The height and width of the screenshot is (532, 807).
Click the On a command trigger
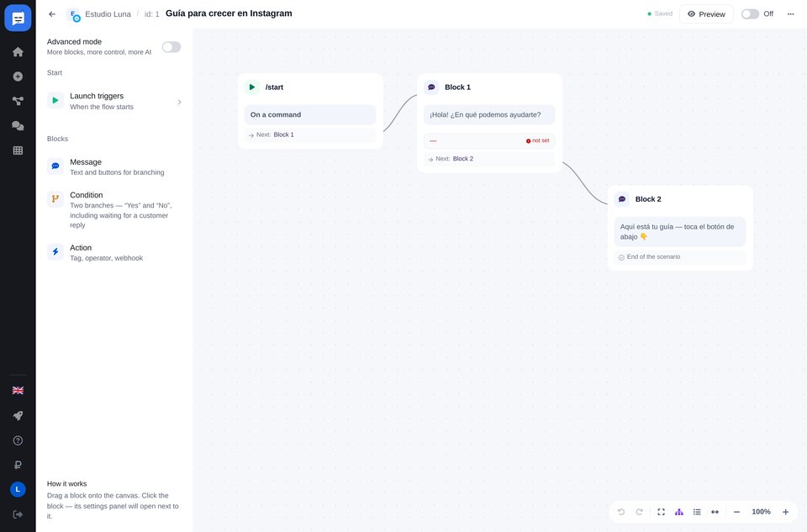[310, 115]
